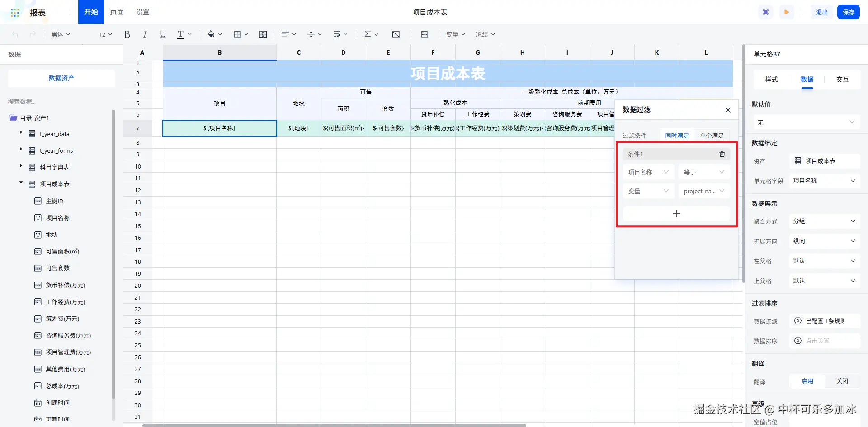
Task: Open the 扩展方向 纵向 dropdown
Action: (825, 241)
